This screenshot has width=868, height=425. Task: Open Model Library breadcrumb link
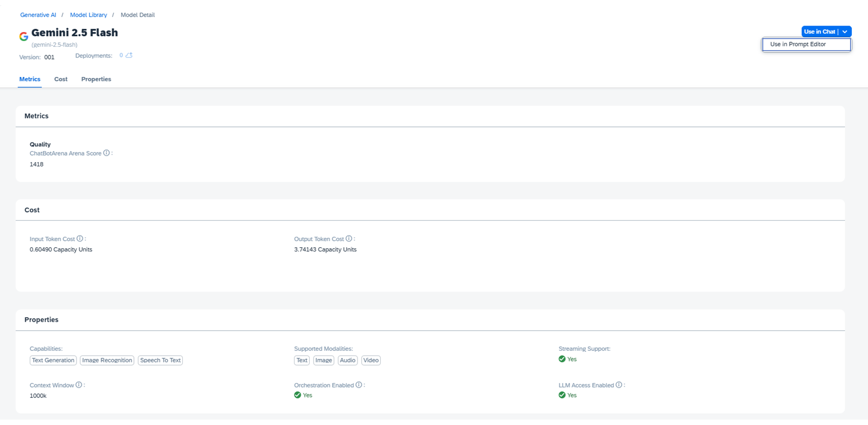[x=88, y=15]
